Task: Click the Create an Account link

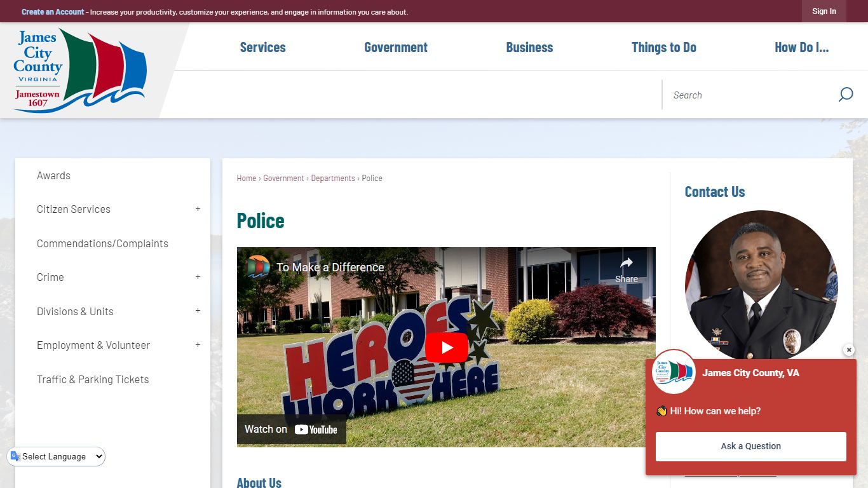Action: pos(53,12)
